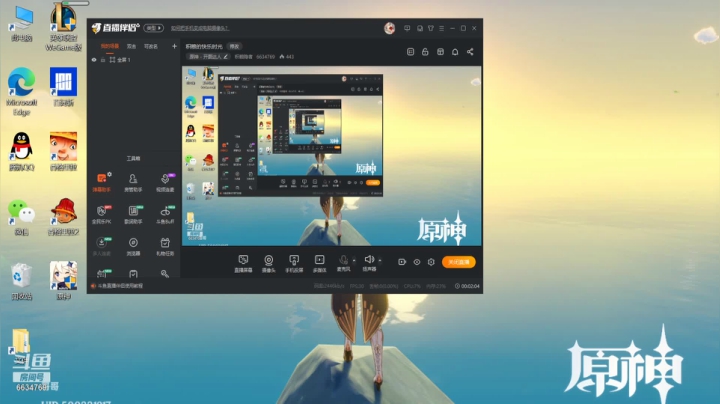
Task: Open the video beauty tool with purple badge
Action: tap(165, 182)
